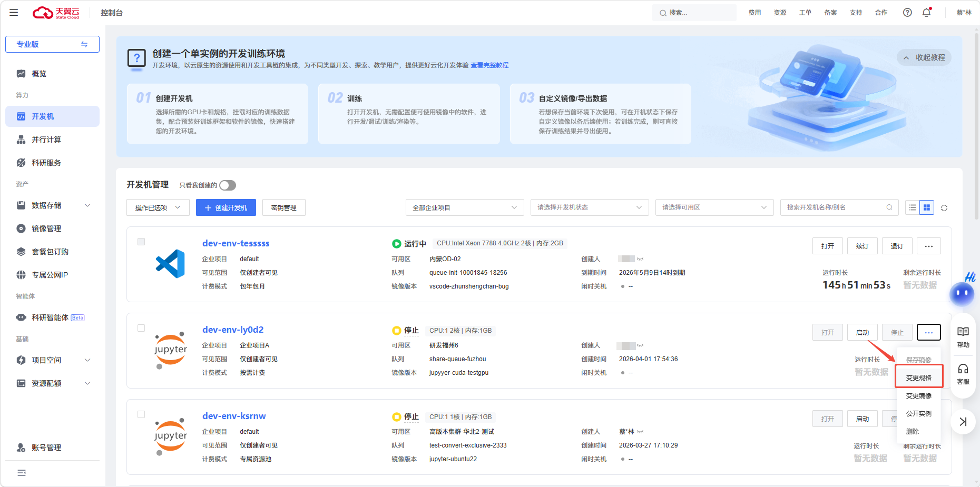Open the 客服 headset support icon
This screenshot has height=487, width=980.
(x=963, y=374)
